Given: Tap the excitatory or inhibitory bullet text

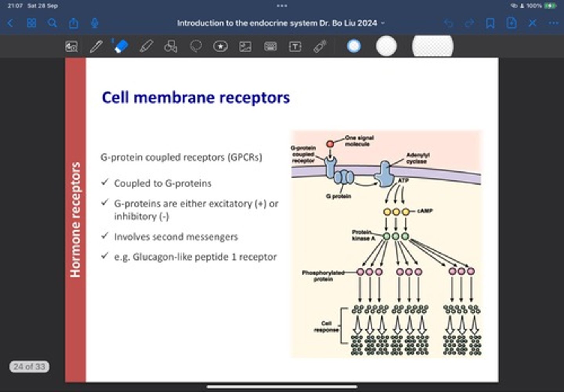Looking at the screenshot, I should pos(196,210).
